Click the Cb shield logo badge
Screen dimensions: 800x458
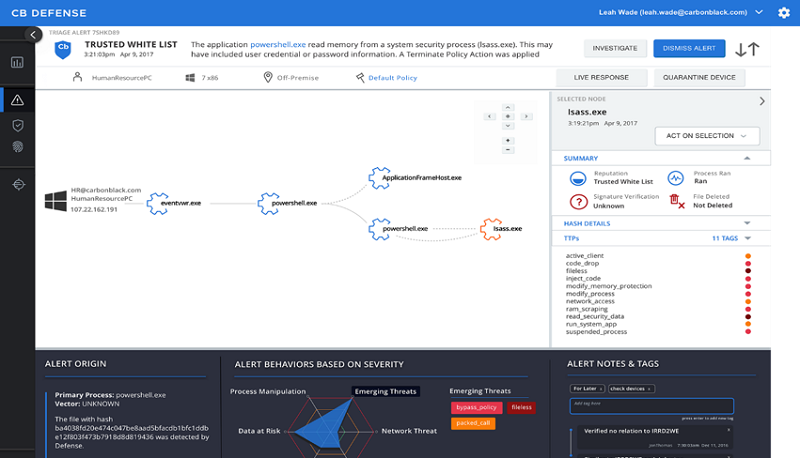[x=63, y=49]
